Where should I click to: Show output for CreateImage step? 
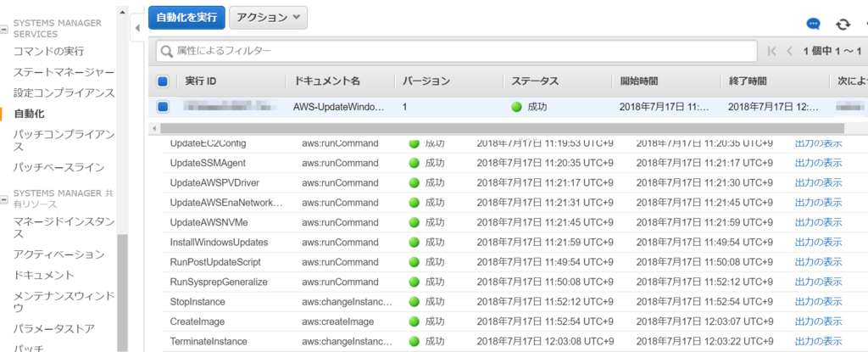pyautogui.click(x=818, y=321)
